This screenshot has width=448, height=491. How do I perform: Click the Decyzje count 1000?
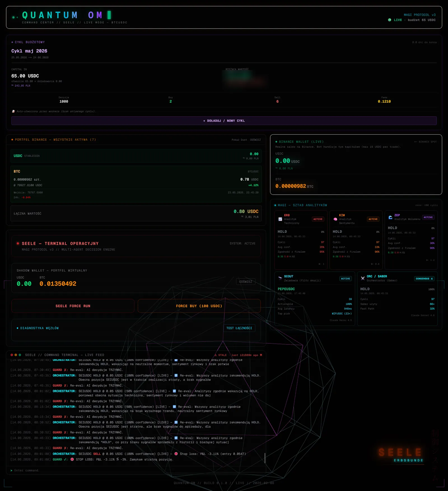point(64,102)
